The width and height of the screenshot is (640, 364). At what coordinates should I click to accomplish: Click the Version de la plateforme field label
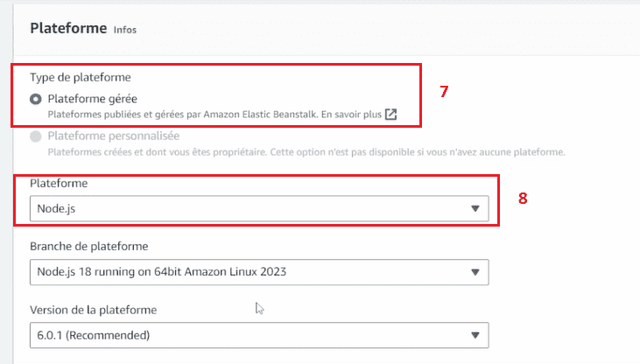click(x=94, y=310)
